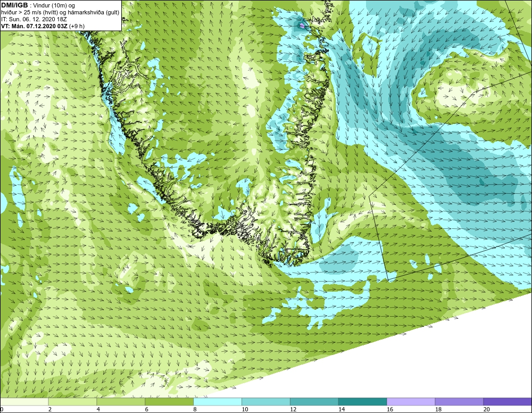
Task: Click the 10–12 m/s cyan legend swatch
Action: pos(266,402)
